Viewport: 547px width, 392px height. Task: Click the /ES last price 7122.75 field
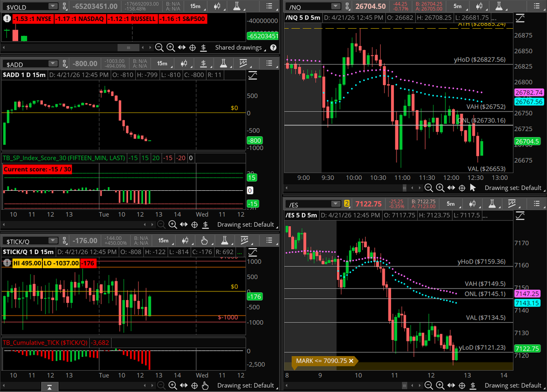[368, 204]
